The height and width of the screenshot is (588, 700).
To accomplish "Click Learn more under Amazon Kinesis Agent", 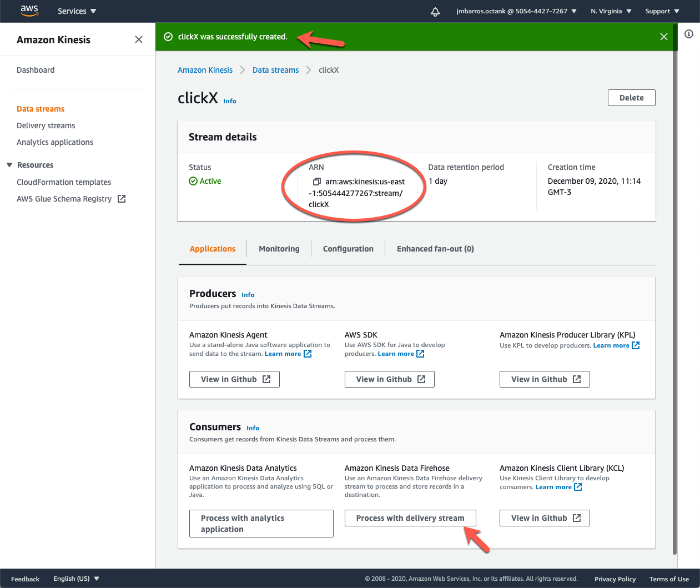I will pyautogui.click(x=283, y=354).
